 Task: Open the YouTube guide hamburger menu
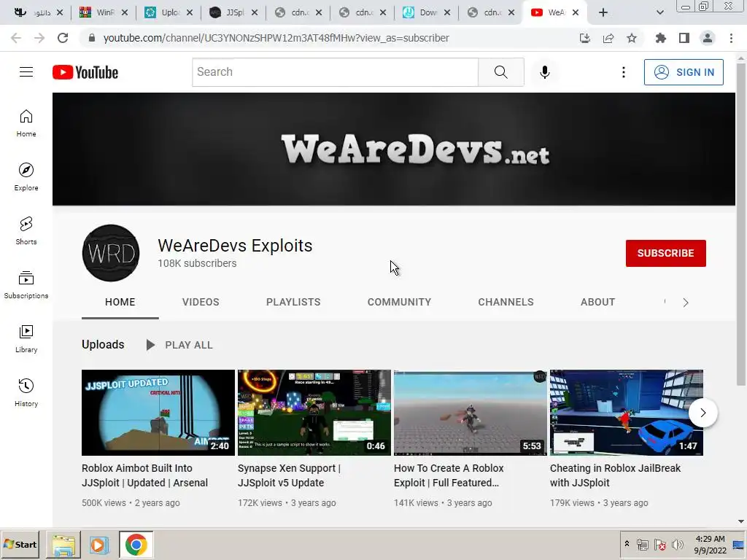pyautogui.click(x=26, y=72)
